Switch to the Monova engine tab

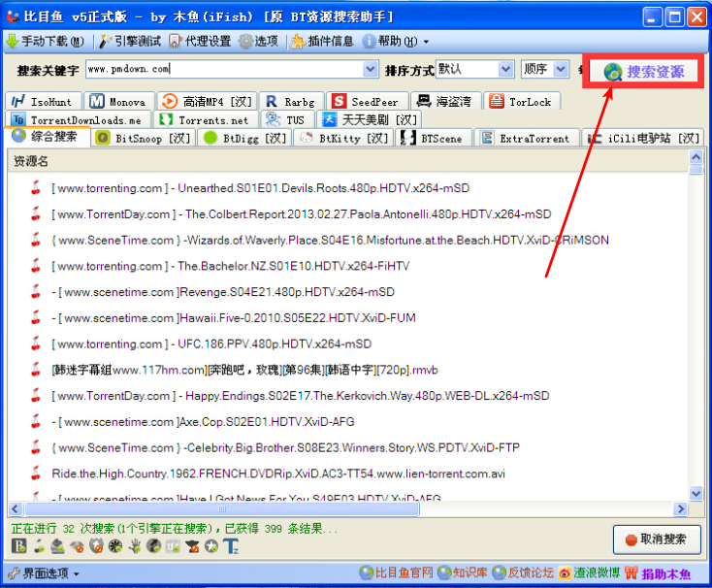point(119,101)
